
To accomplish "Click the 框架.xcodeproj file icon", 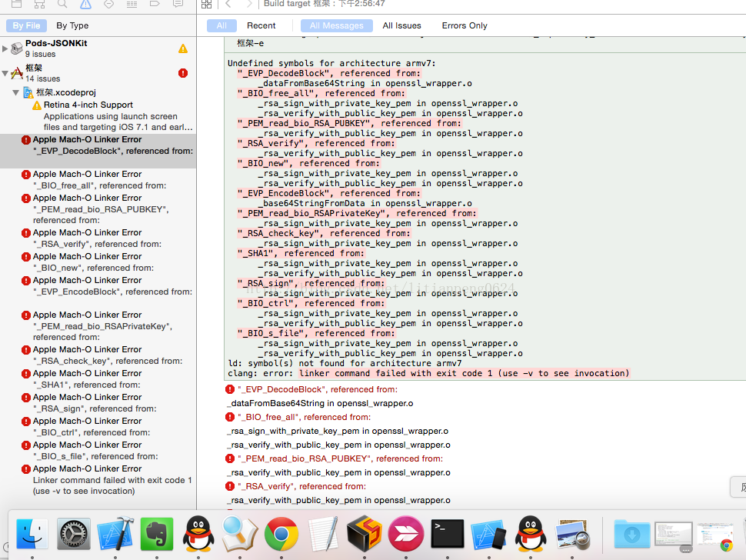I will [x=28, y=93].
